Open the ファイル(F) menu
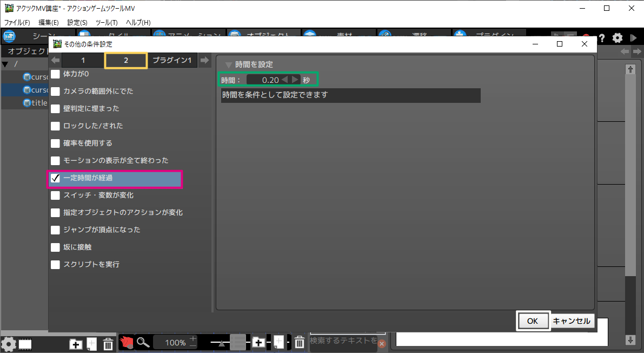This screenshot has height=353, width=644. (x=17, y=22)
